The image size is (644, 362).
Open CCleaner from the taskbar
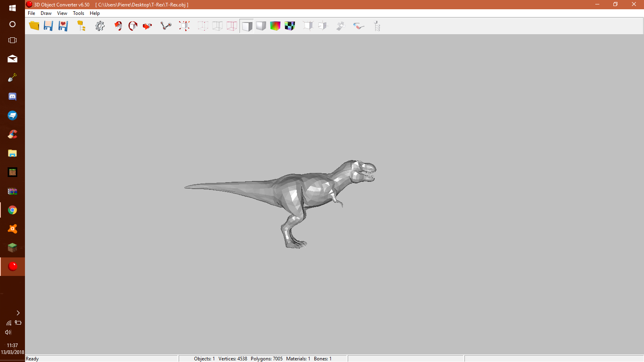tap(12, 134)
